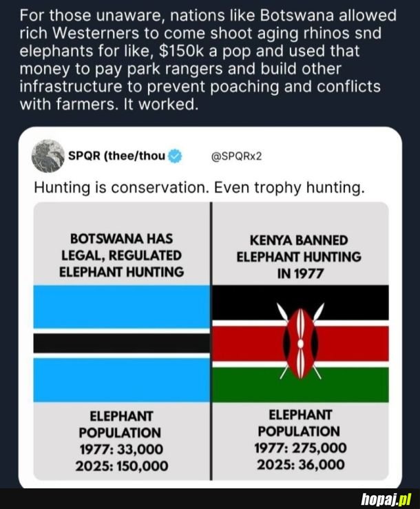This screenshot has height=509, width=420.
Task: Click the Botswana elephant population statistics
Action: [x=122, y=441]
